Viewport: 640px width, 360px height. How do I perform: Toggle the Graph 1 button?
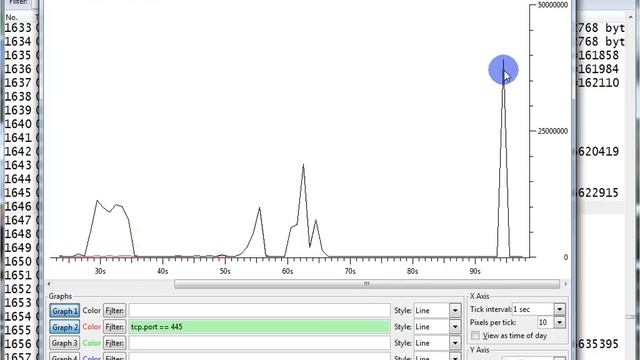coord(64,311)
